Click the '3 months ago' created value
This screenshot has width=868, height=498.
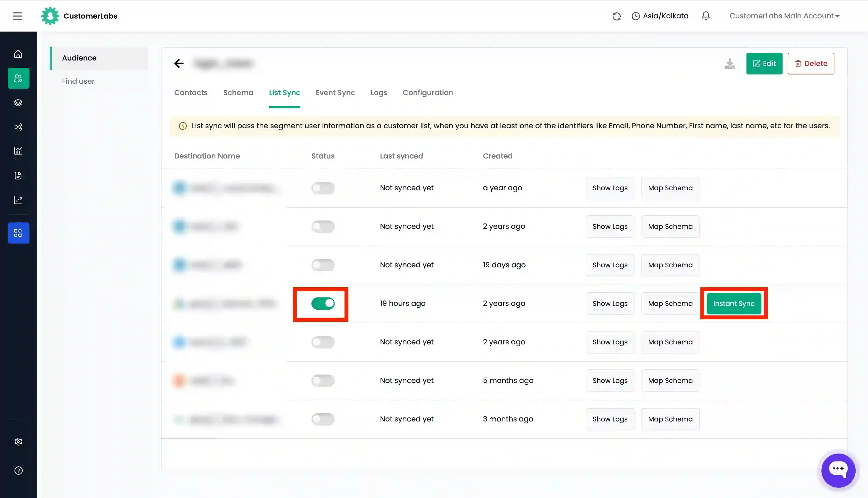click(508, 419)
